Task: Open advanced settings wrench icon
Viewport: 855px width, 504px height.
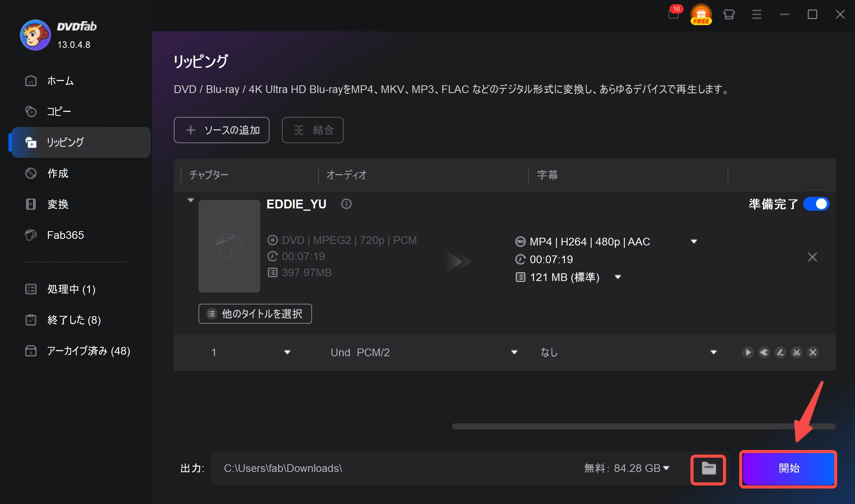Action: pyautogui.click(x=764, y=352)
